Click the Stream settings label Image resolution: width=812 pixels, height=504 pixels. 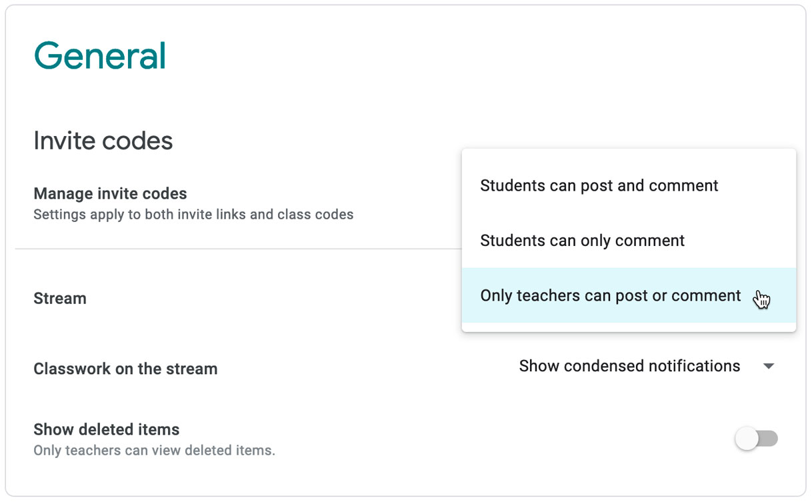(60, 299)
